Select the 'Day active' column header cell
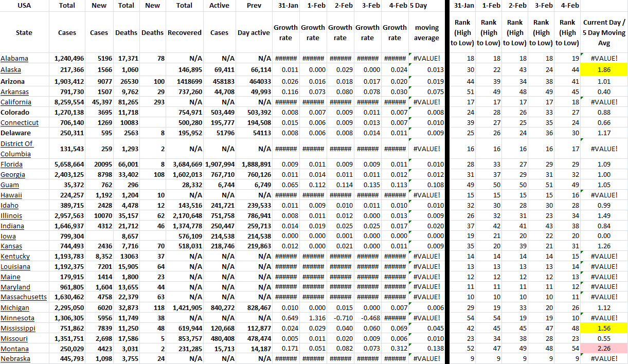Viewport: 628px width, 364px height. (x=254, y=32)
